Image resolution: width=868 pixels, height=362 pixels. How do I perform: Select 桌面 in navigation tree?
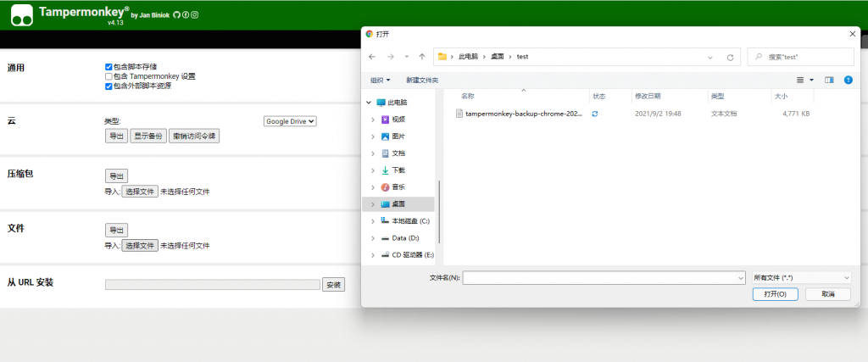point(398,204)
